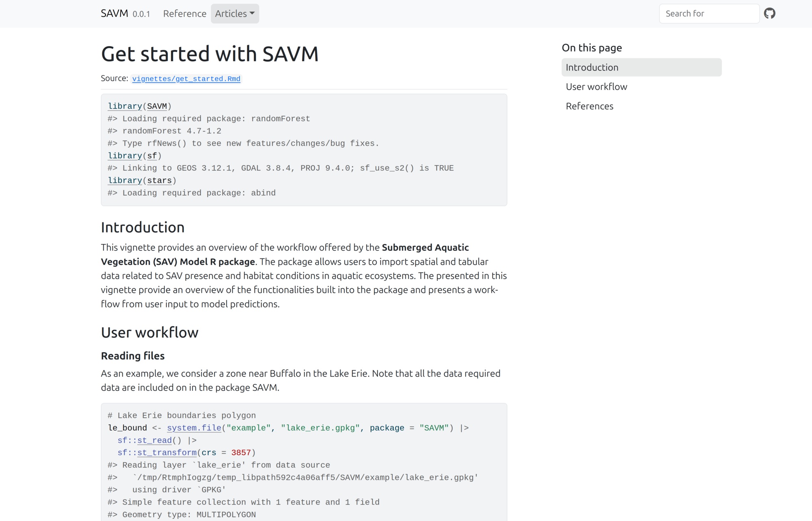Image resolution: width=812 pixels, height=521 pixels.
Task: Expand the Articles dropdown menu
Action: click(235, 13)
